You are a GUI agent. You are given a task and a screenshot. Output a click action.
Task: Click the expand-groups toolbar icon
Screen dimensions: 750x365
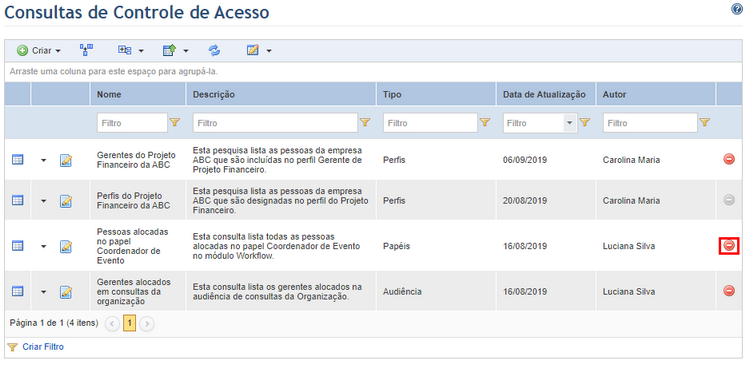click(125, 50)
